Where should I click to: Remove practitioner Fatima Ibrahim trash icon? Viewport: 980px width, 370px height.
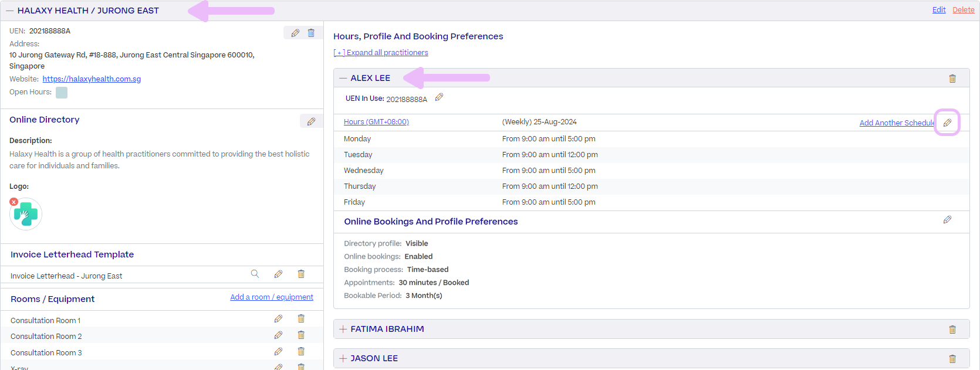click(952, 330)
